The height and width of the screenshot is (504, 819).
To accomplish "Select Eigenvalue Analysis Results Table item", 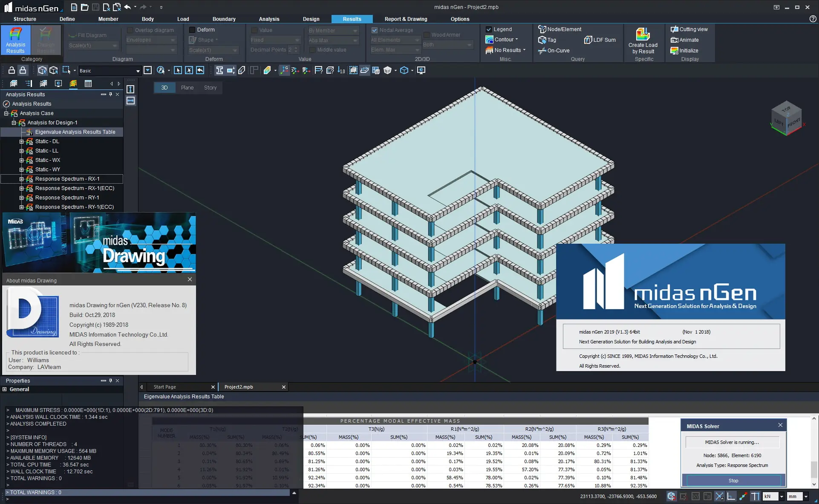I will (x=75, y=132).
